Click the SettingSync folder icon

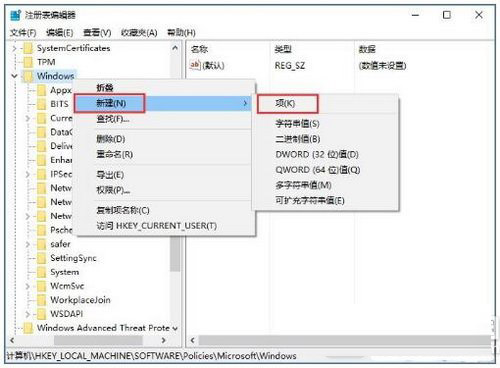(42, 258)
